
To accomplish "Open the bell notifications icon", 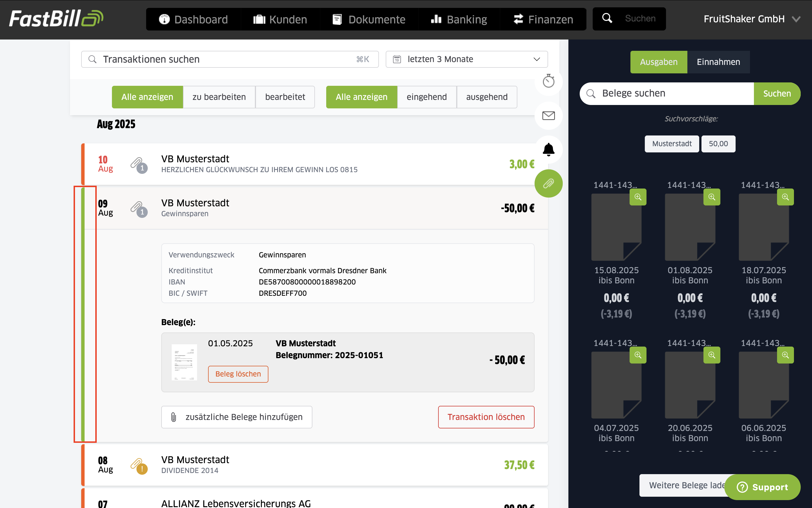I will click(549, 150).
